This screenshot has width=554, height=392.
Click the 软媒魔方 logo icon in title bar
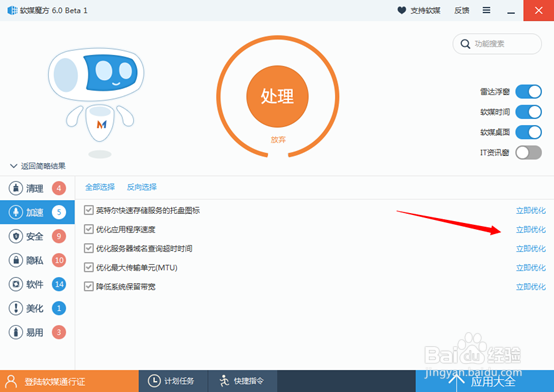pyautogui.click(x=12, y=10)
